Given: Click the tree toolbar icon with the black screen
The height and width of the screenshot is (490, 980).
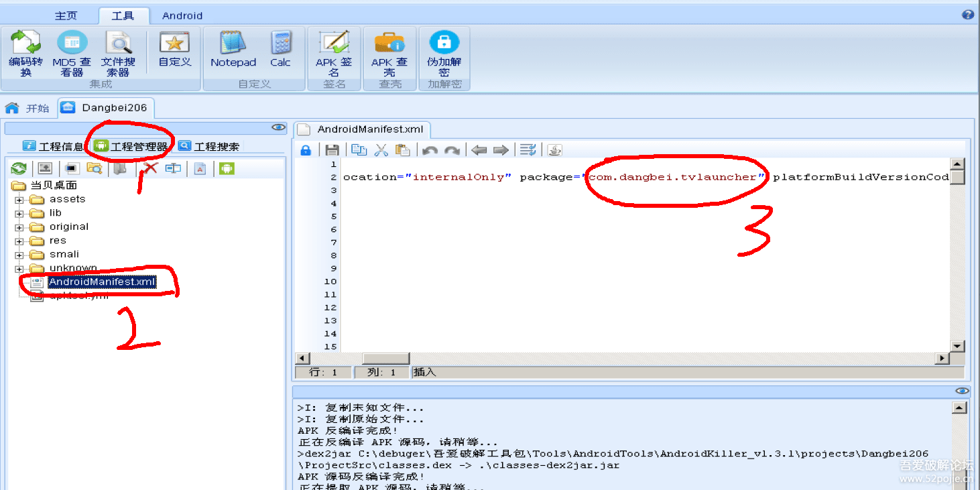Looking at the screenshot, I should click(72, 168).
